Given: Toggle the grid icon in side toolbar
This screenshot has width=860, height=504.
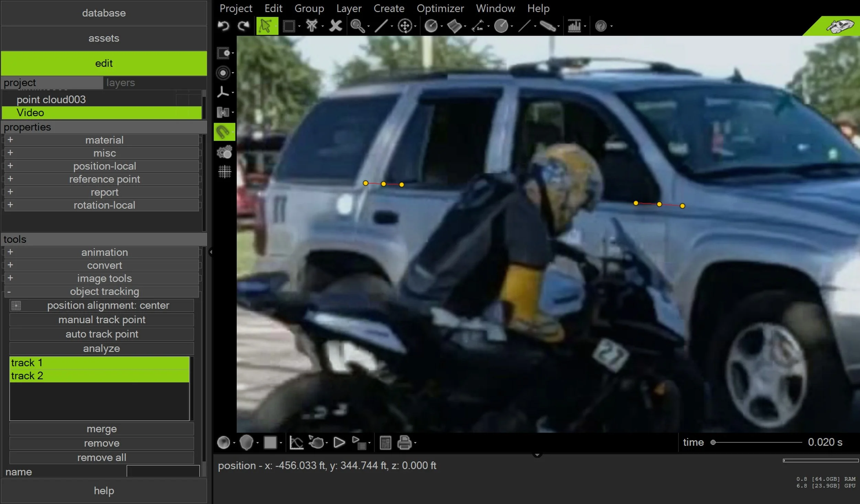Looking at the screenshot, I should click(x=225, y=172).
